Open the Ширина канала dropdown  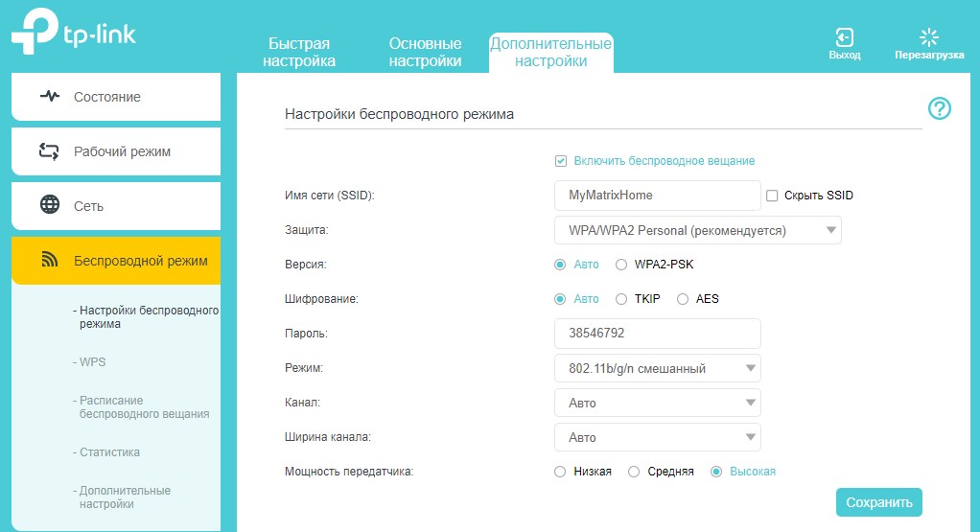coord(658,437)
